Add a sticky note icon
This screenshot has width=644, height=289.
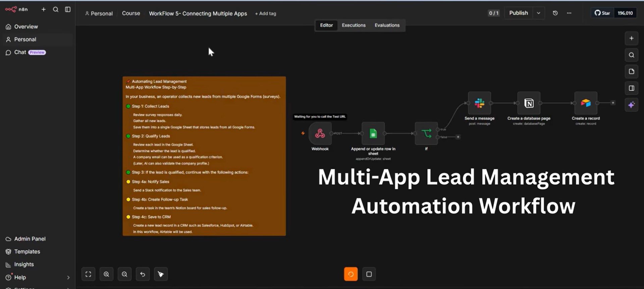coord(631,71)
